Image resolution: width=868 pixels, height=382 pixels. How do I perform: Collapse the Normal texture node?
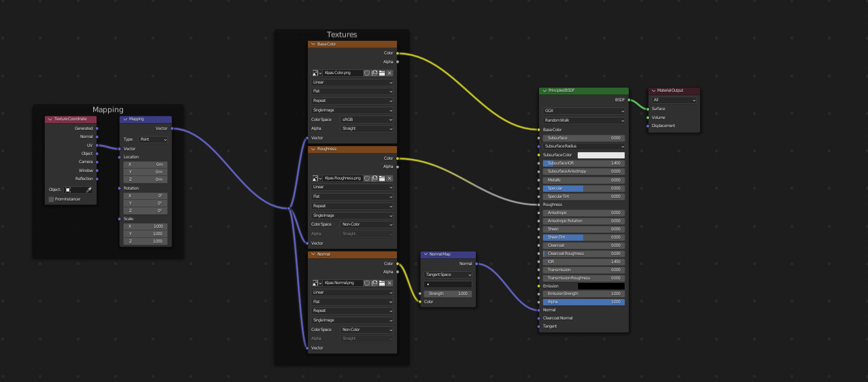[313, 254]
